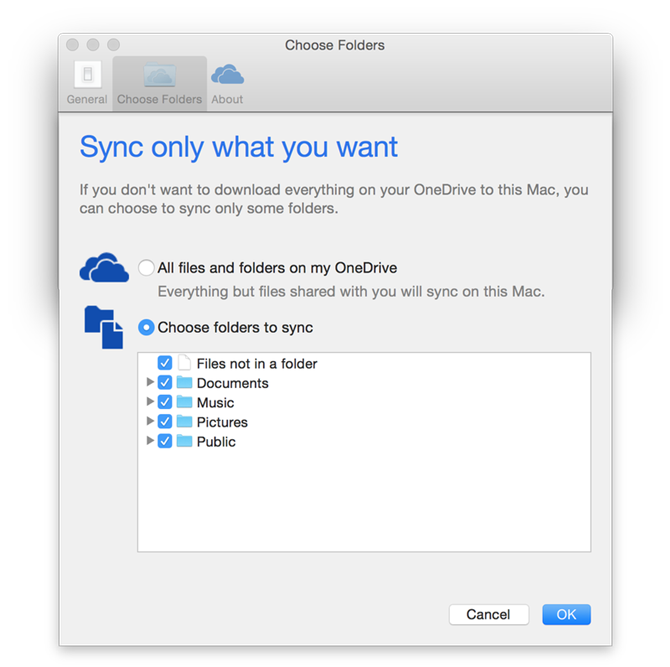
Task: Uncheck the Public folder checkbox
Action: coord(165,441)
